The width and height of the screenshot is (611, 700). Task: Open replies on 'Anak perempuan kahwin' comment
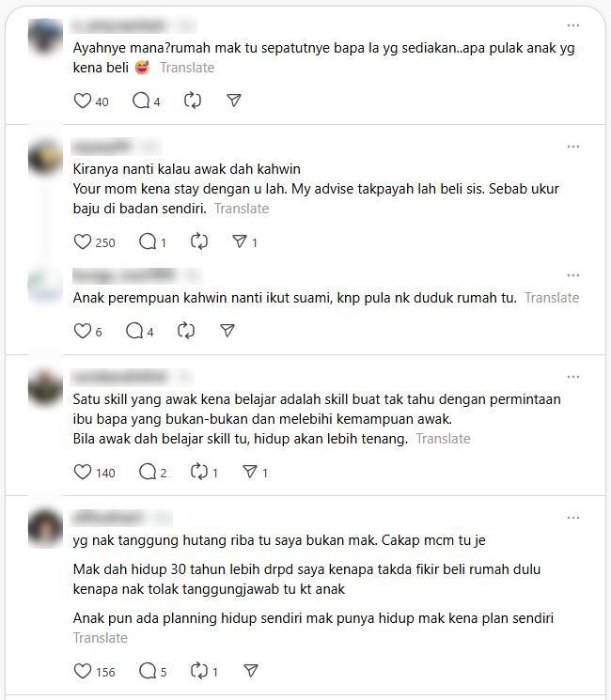(x=134, y=331)
